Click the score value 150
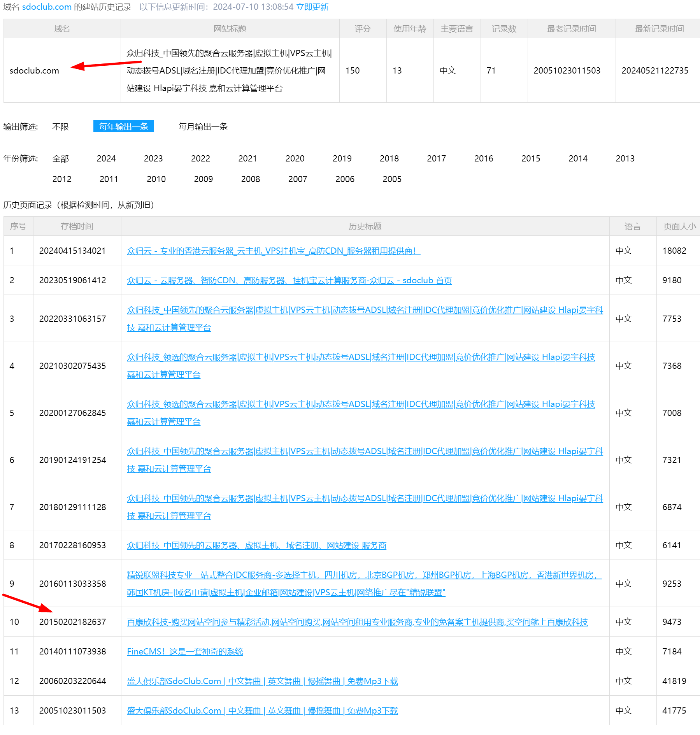 353,71
